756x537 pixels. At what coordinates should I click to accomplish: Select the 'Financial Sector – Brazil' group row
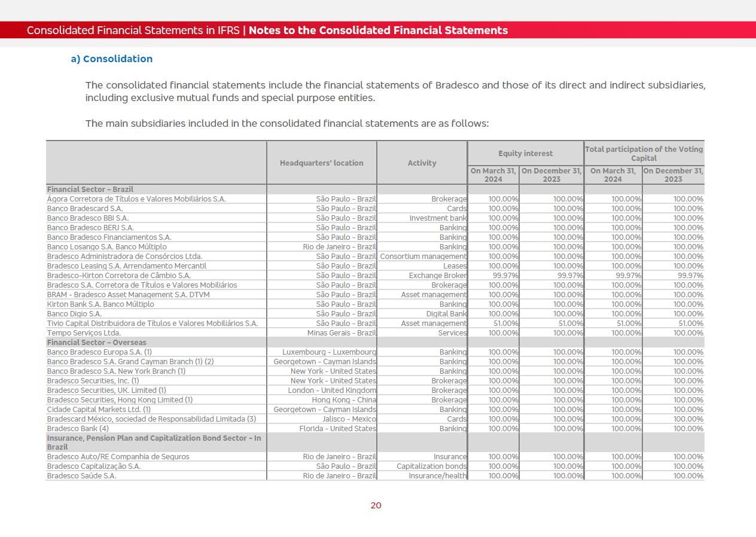[90, 189]
